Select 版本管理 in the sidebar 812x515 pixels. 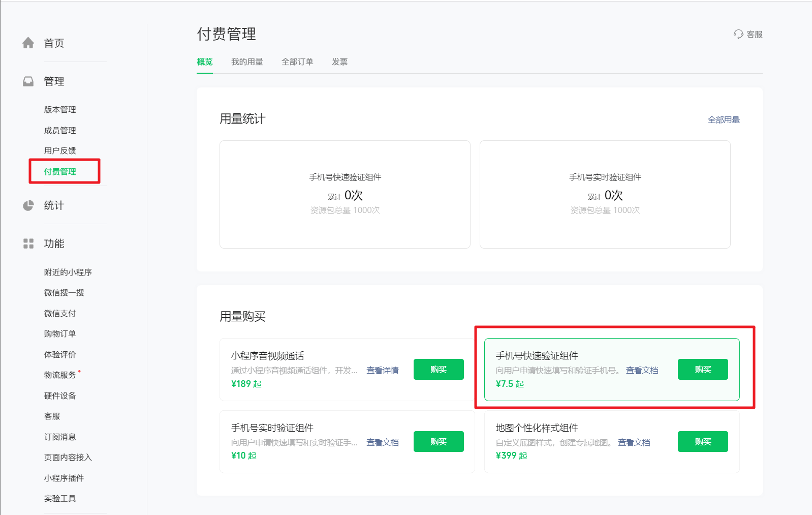coord(60,110)
